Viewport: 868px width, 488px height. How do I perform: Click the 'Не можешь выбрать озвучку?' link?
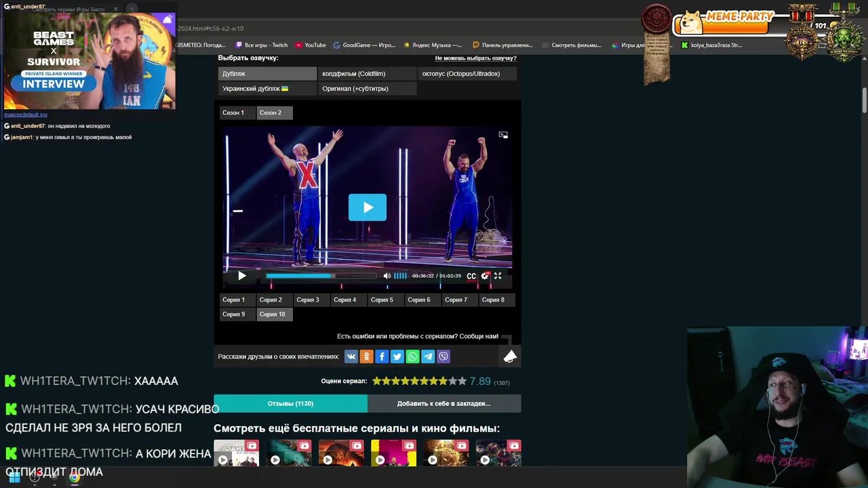475,58
